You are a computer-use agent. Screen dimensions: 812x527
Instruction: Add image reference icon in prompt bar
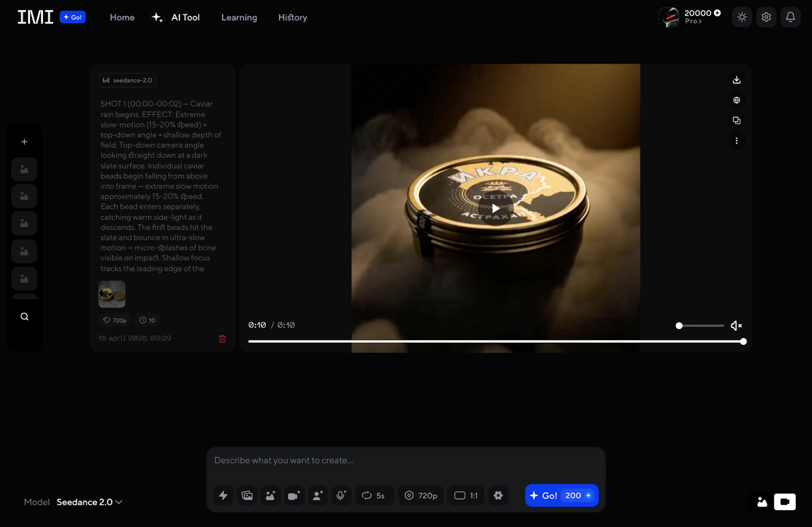click(270, 495)
